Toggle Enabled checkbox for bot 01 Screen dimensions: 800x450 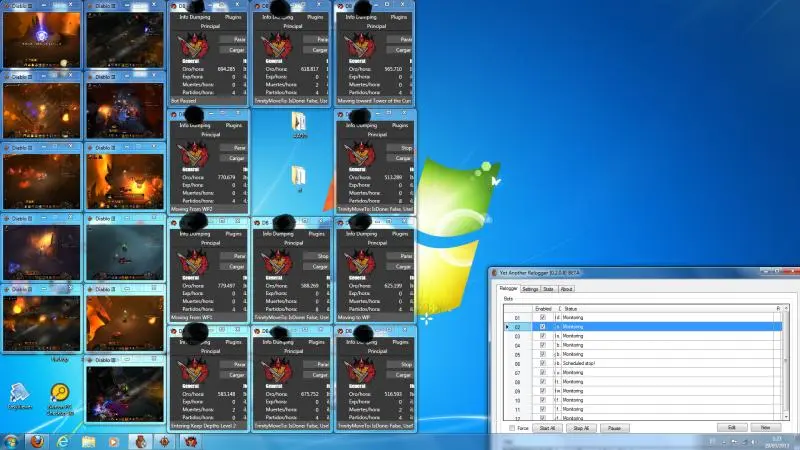coord(542,317)
